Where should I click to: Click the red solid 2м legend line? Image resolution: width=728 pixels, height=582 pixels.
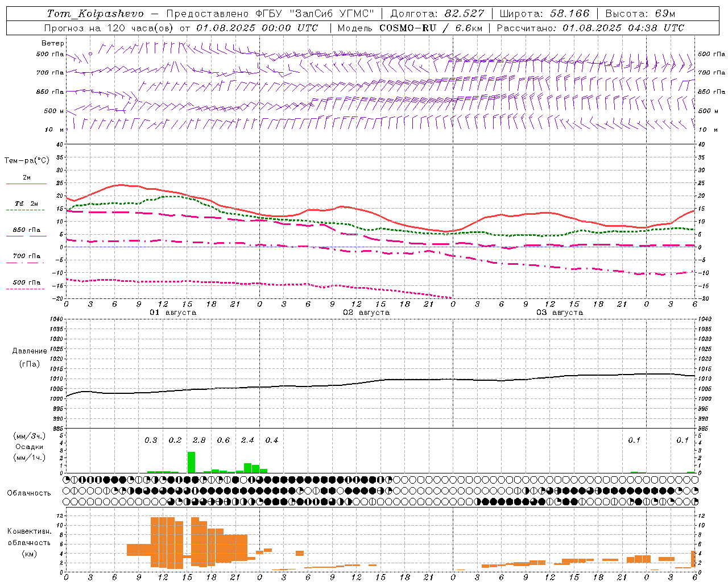[26, 184]
